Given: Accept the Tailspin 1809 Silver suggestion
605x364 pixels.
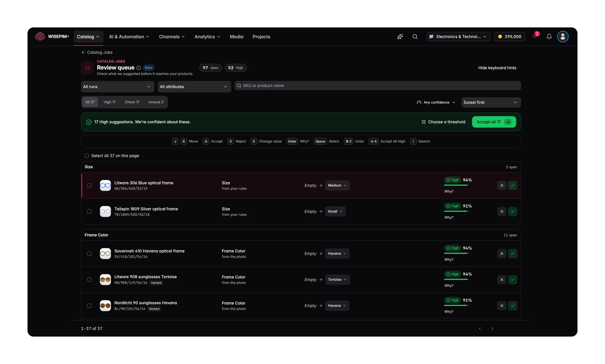Looking at the screenshot, I should point(513,211).
